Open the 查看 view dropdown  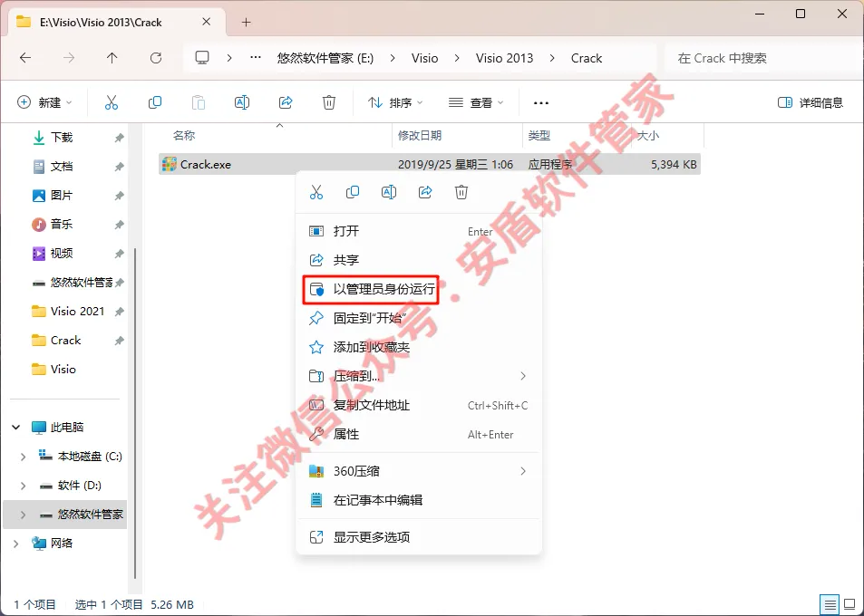click(x=476, y=102)
